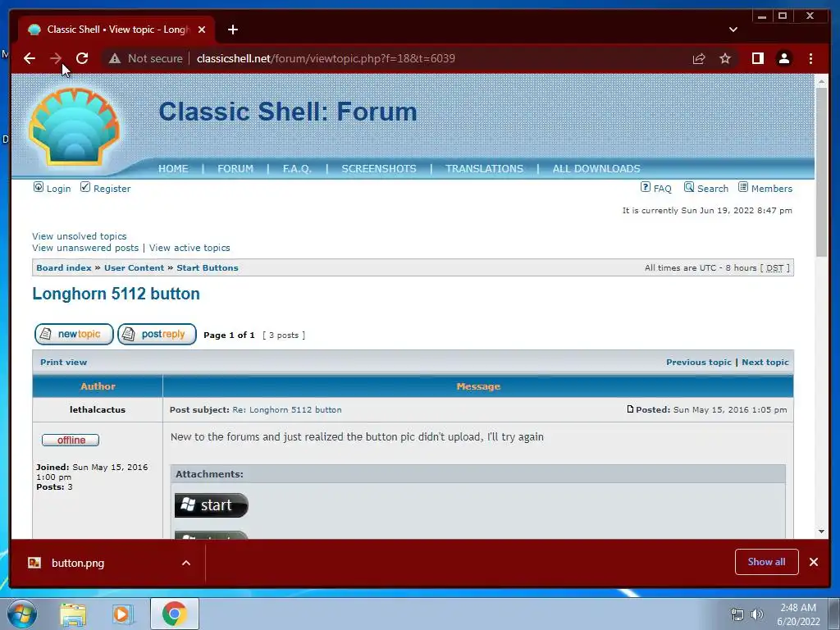Go to Start Buttons breadcrumb
This screenshot has height=630, width=840.
click(x=208, y=268)
